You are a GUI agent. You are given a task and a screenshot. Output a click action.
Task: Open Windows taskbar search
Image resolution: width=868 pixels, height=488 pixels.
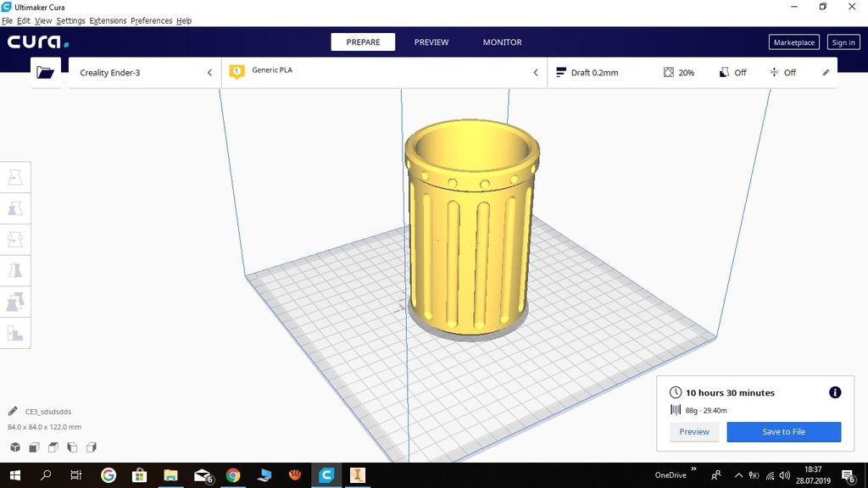point(46,475)
